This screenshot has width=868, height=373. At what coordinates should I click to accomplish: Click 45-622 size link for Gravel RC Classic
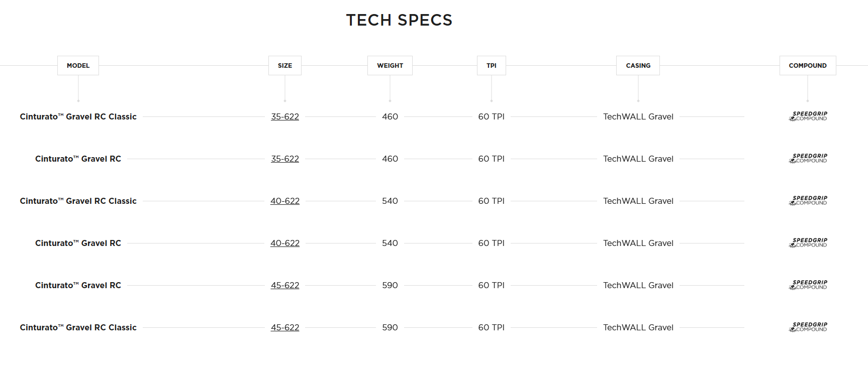point(285,327)
